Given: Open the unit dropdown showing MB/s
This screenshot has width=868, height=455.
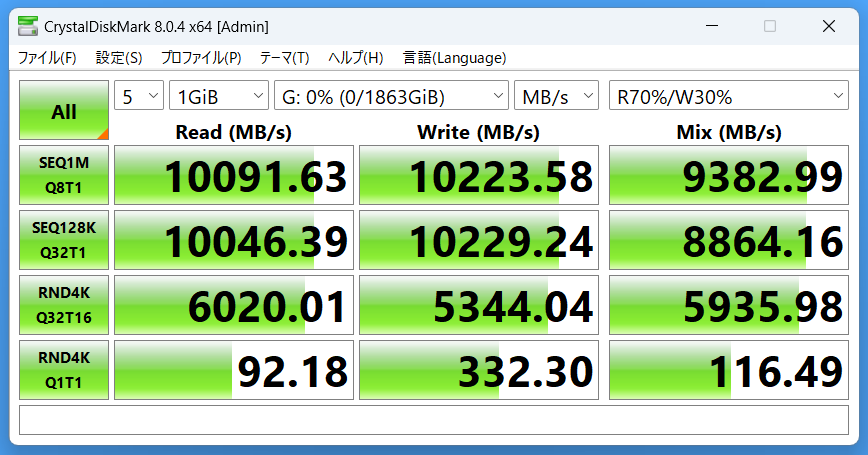Looking at the screenshot, I should click(556, 95).
